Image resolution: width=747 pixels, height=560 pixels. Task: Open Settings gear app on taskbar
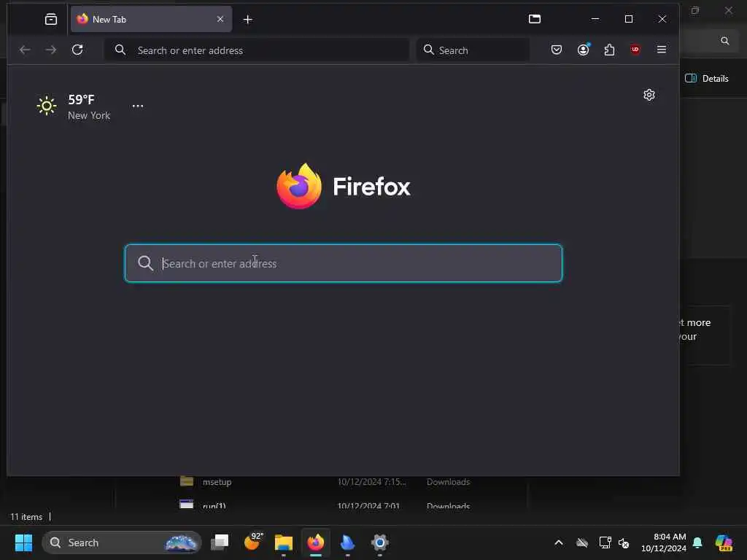point(379,542)
